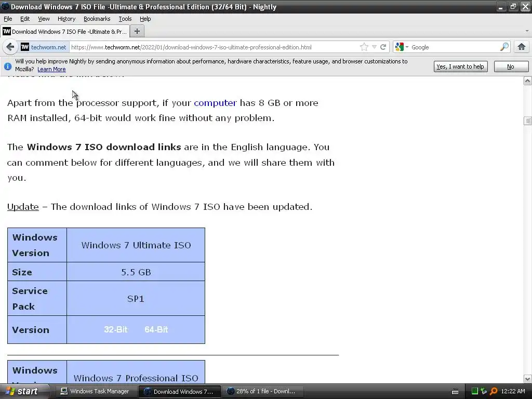
Task: Go to the home page icon
Action: click(x=522, y=47)
